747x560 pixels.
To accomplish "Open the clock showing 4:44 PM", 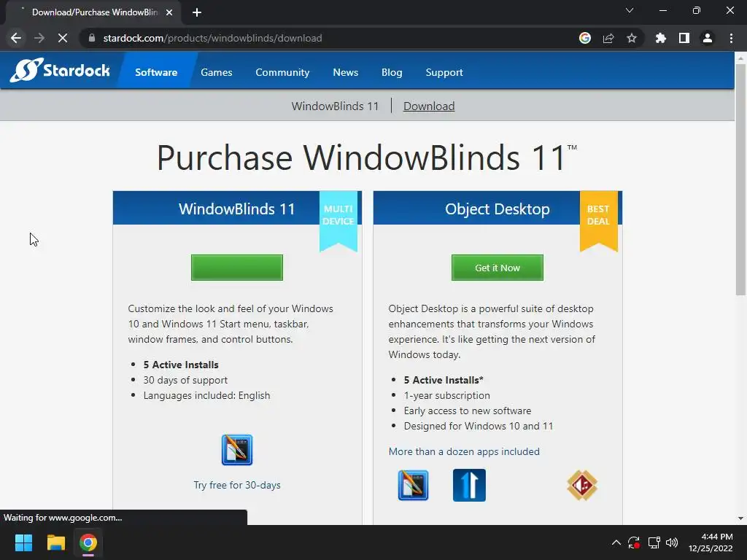I will [x=711, y=542].
